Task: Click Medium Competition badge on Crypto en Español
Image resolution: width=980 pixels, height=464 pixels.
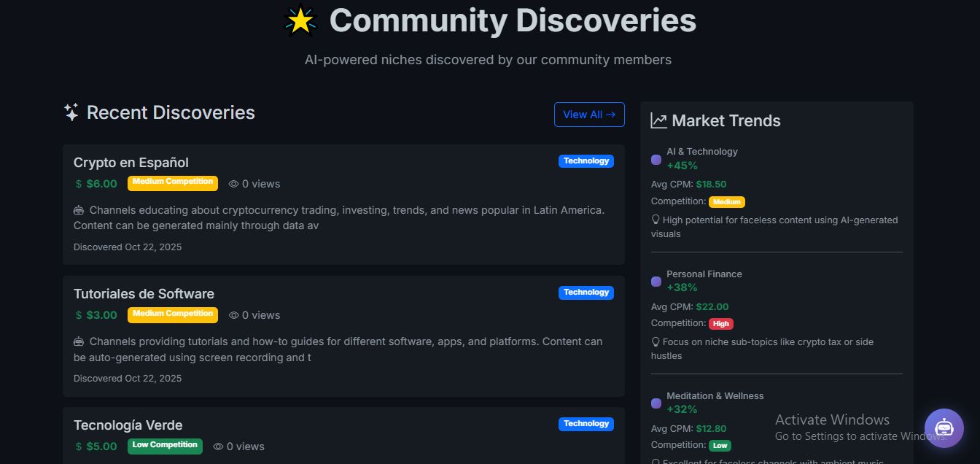Action: click(173, 182)
